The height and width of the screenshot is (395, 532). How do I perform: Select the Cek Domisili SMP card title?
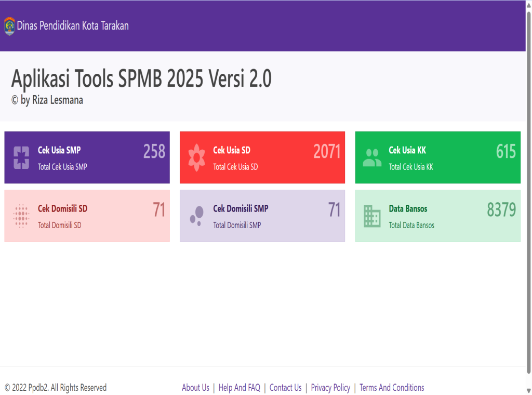[x=241, y=208]
